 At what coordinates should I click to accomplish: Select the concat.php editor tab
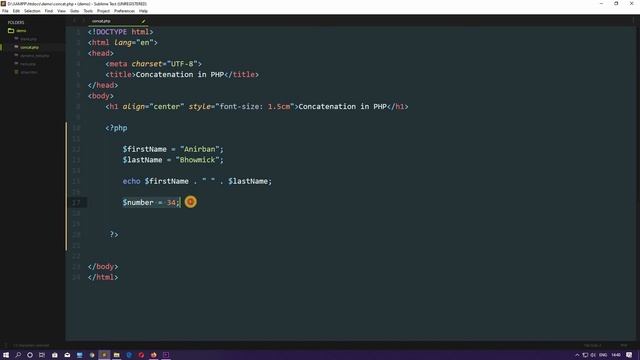(x=118, y=21)
